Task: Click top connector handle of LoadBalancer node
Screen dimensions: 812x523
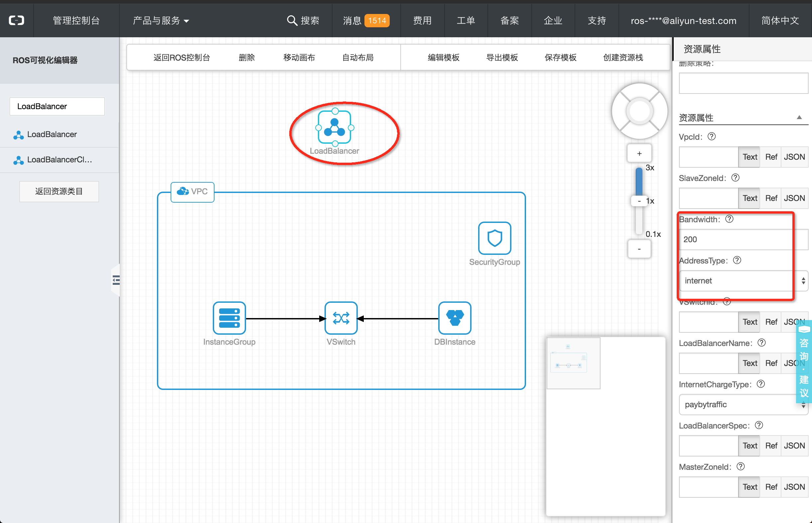Action: 335,111
